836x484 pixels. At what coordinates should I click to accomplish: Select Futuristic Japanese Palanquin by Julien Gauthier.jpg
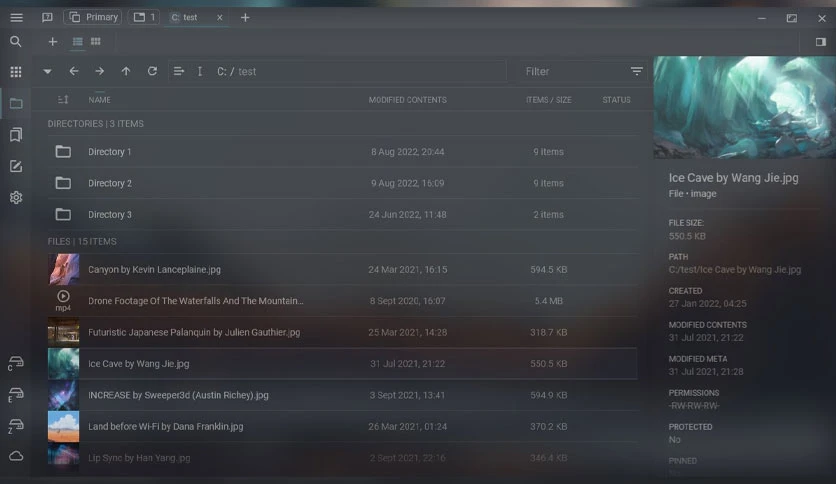(x=342, y=333)
